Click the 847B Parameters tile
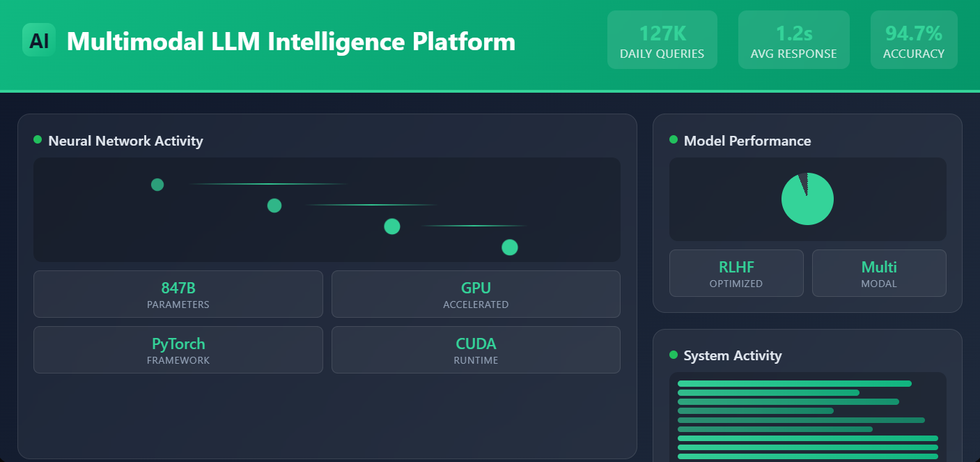 (x=178, y=294)
